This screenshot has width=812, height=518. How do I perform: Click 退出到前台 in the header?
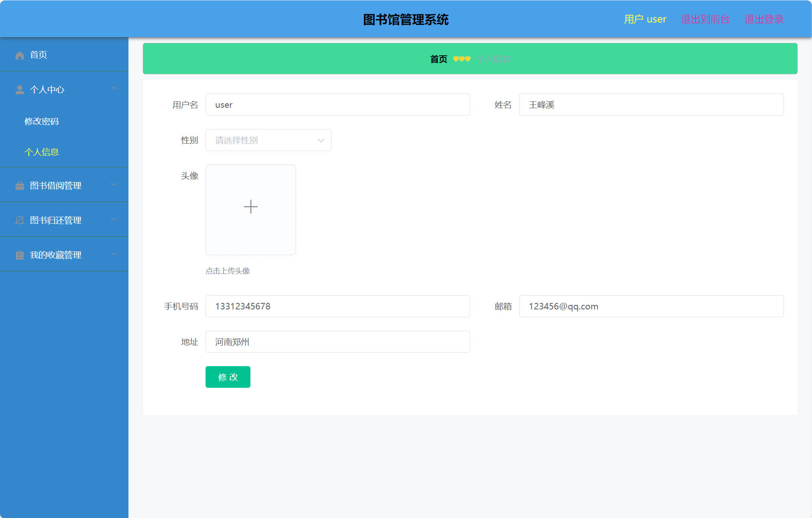(705, 19)
